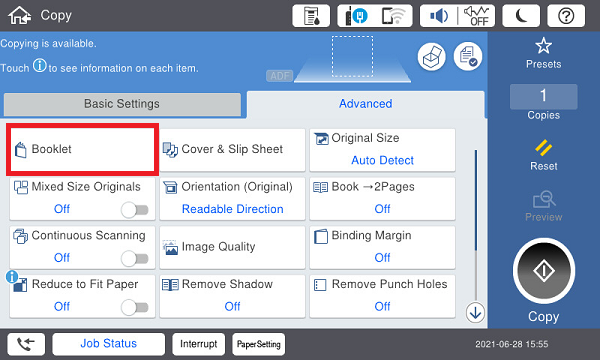Open Remove Punch Holes setting
The height and width of the screenshot is (360, 600).
(382, 296)
